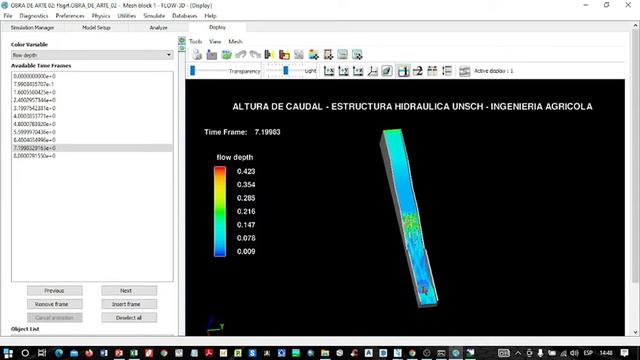640x360 pixels.
Task: Click the shaded object icon after triad
Action: [387, 71]
